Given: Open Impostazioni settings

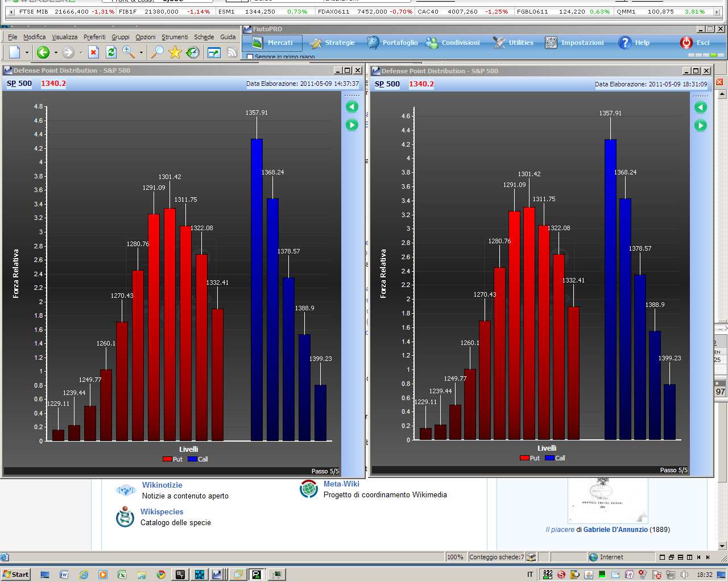Looking at the screenshot, I should tap(574, 43).
